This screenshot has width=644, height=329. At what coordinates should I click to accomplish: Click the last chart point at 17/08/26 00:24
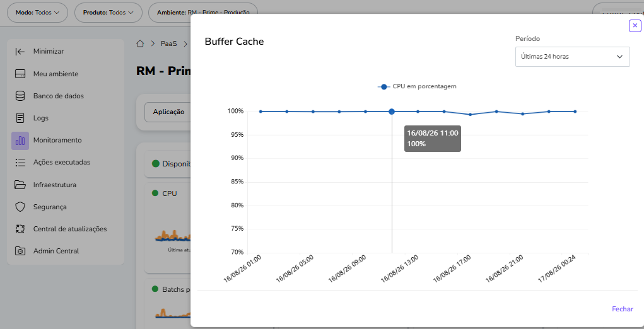point(575,112)
